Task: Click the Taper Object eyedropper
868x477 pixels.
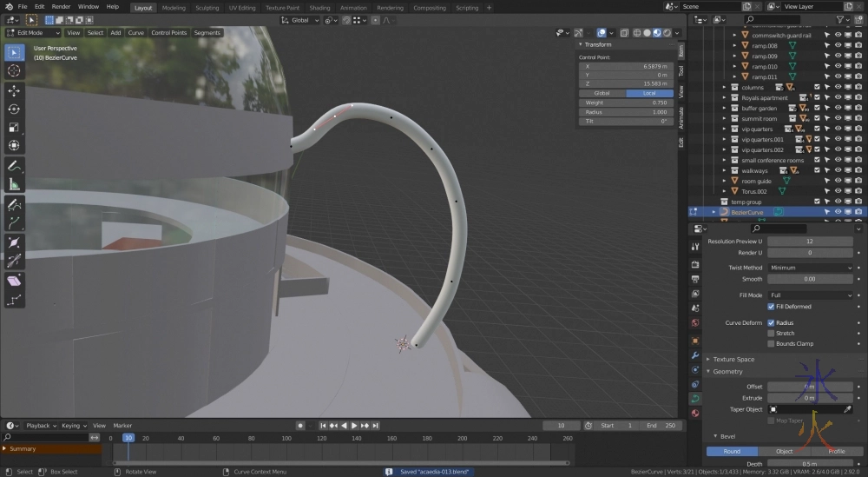Action: coord(847,409)
